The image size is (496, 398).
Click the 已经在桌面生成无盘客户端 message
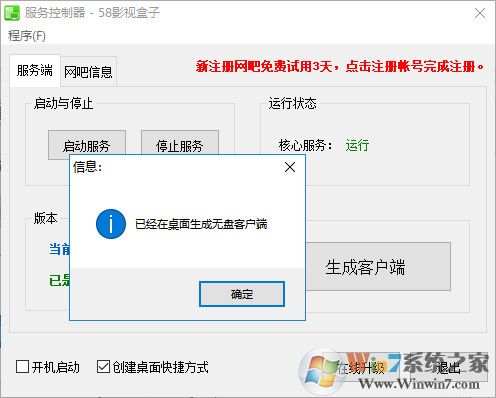point(201,224)
